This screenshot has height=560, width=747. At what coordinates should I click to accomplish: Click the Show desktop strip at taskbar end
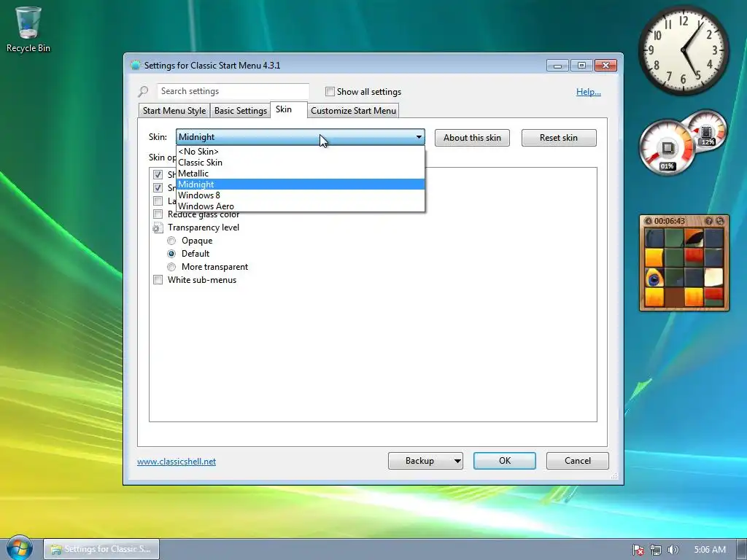[742, 549]
